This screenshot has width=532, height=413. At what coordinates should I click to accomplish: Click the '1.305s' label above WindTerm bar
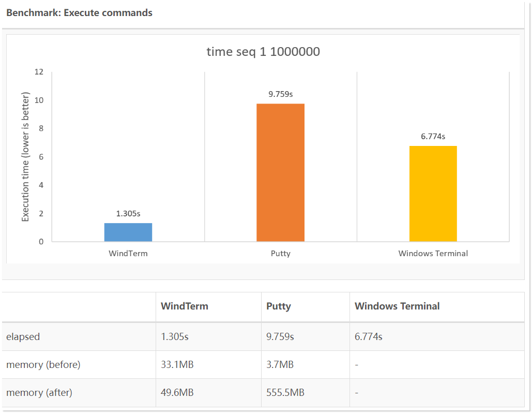point(128,213)
